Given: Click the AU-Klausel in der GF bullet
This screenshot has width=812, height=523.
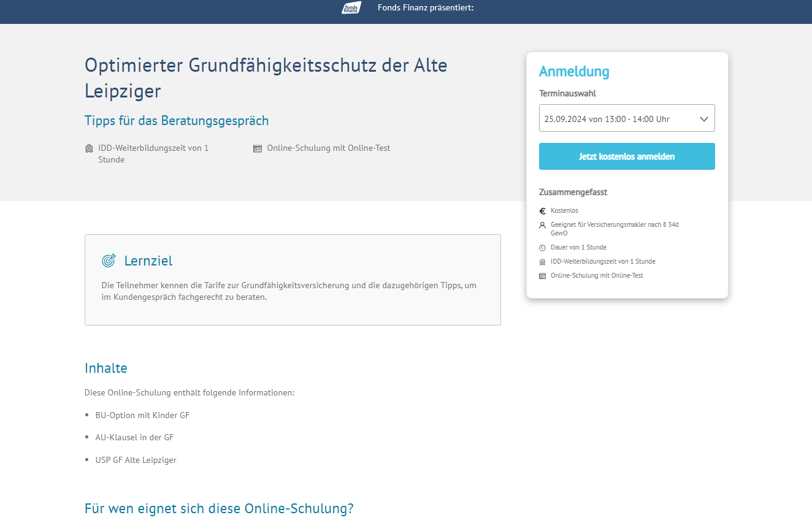Looking at the screenshot, I should point(134,437).
